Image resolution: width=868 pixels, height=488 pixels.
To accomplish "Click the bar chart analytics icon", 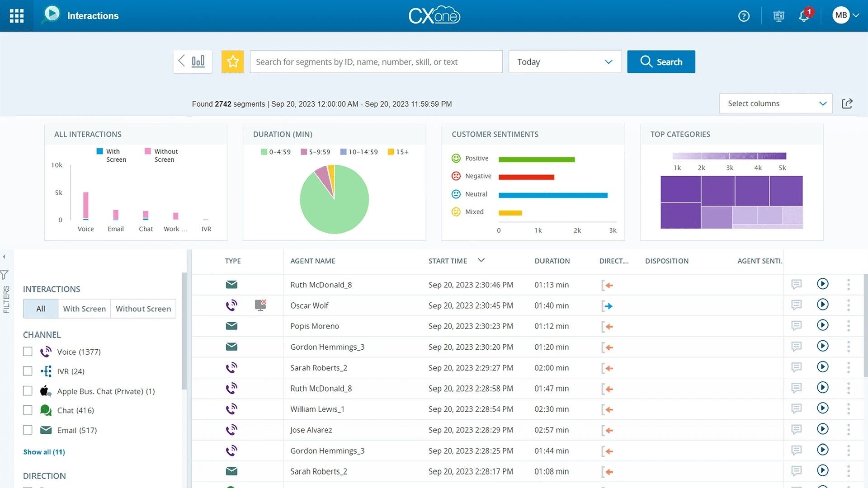I will coord(197,61).
